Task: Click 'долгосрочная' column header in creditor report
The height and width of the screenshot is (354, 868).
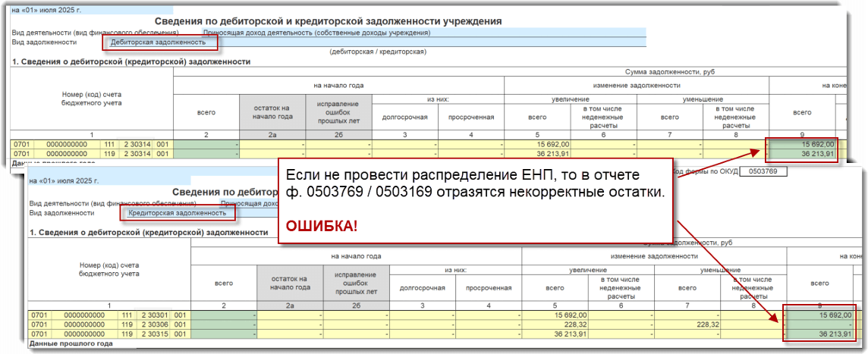Action: tap(423, 287)
